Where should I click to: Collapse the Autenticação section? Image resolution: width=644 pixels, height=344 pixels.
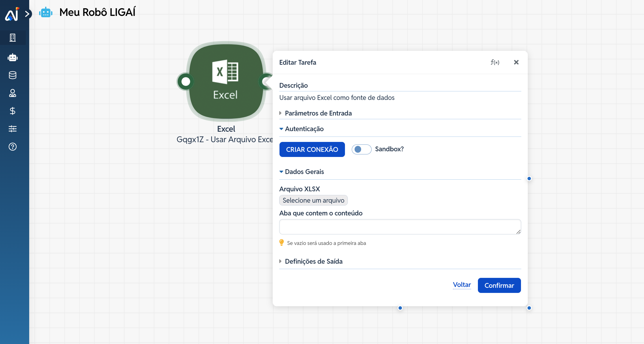tap(304, 129)
